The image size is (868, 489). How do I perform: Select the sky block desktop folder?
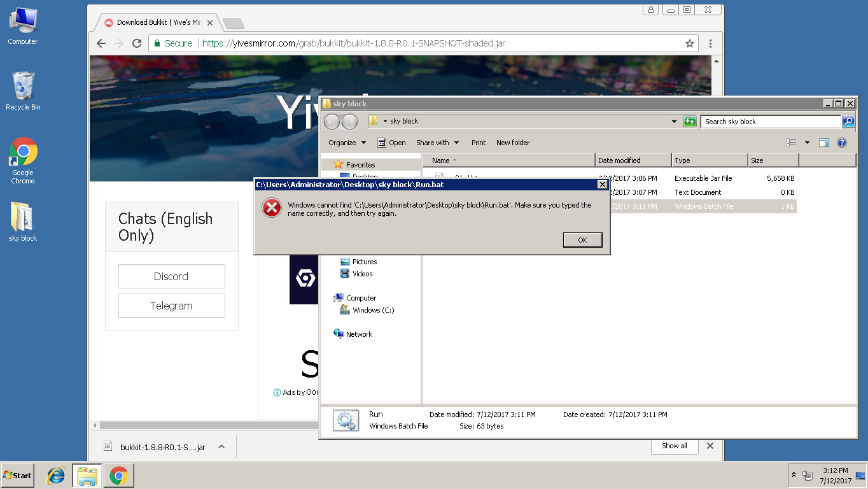click(x=23, y=222)
